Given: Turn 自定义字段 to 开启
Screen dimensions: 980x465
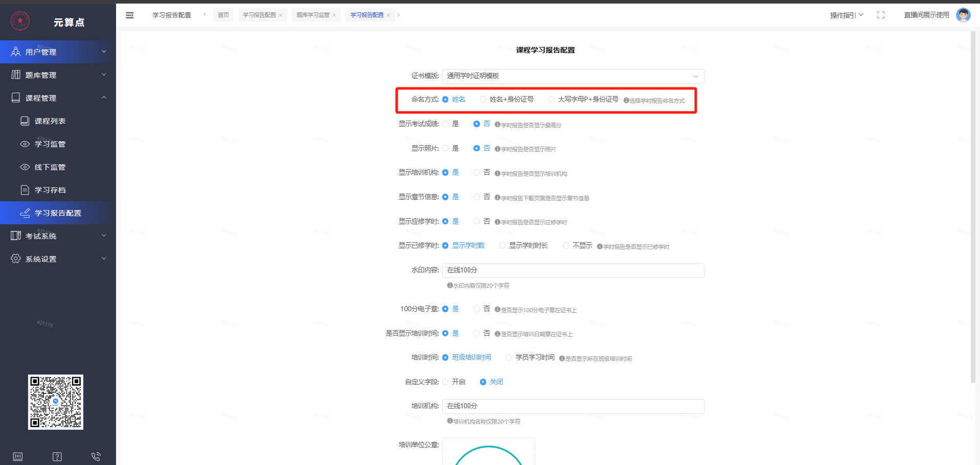Looking at the screenshot, I should (x=453, y=382).
